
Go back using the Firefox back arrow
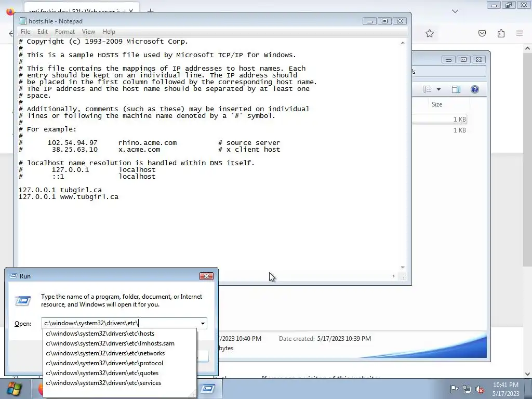(x=11, y=33)
